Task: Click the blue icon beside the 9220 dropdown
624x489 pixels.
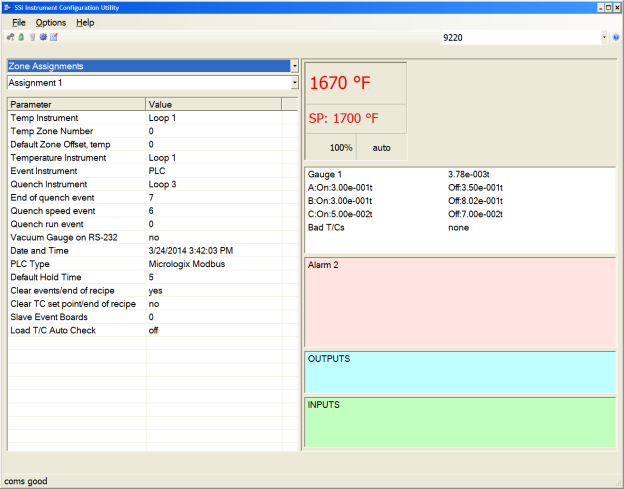Action: (x=616, y=37)
